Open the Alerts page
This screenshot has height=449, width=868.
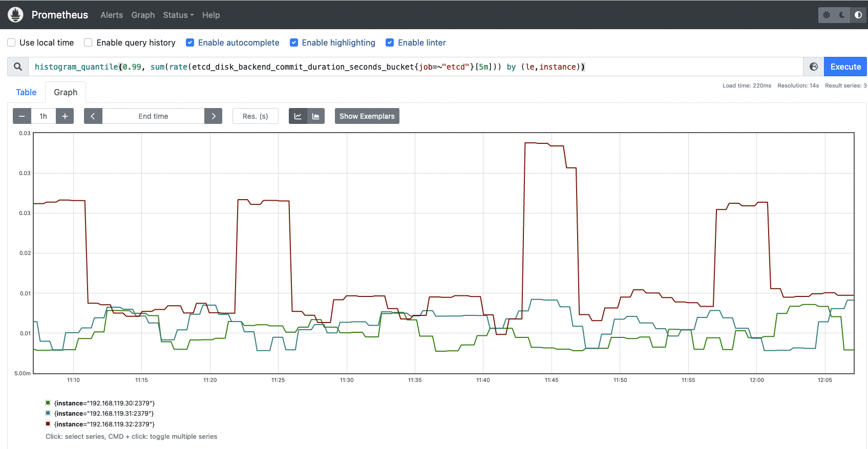[112, 15]
